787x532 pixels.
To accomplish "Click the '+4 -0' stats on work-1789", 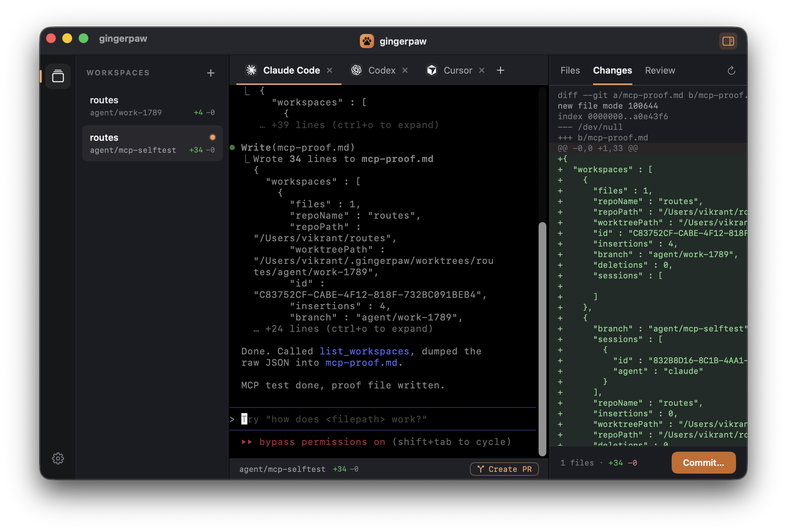I will click(x=204, y=112).
